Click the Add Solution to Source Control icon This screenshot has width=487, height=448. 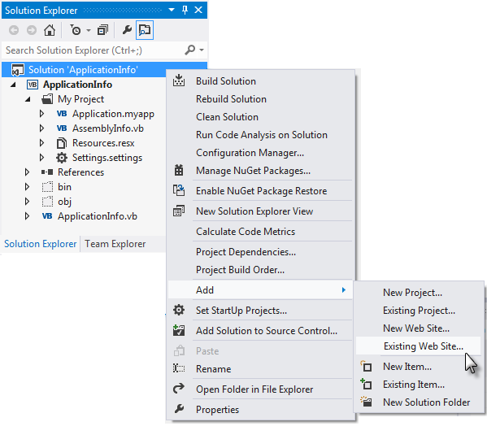pyautogui.click(x=179, y=330)
